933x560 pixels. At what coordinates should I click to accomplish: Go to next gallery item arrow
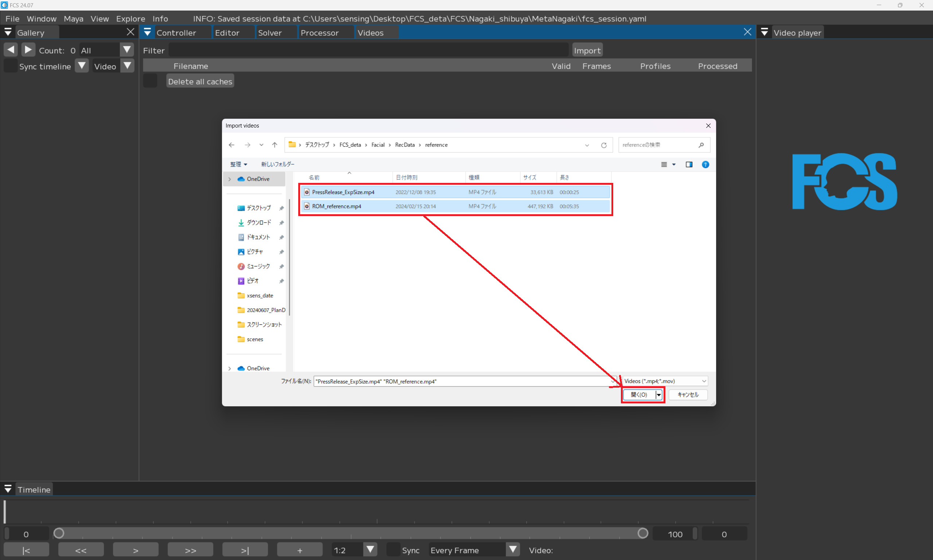tap(28, 50)
